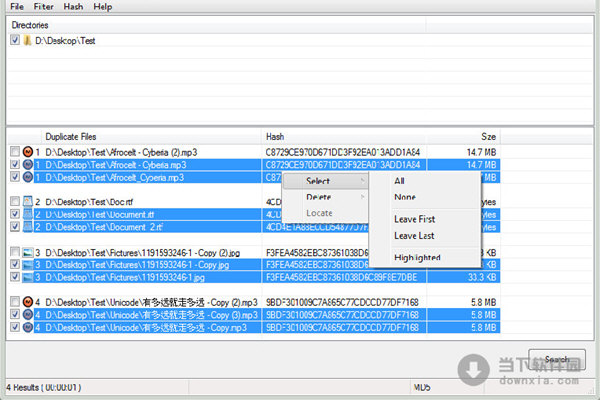600x400 pixels.
Task: Click the image icon of 1191593246-1.jpg
Action: point(27,277)
